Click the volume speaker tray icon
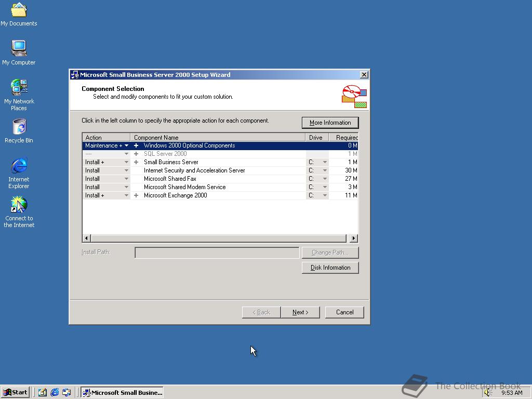This screenshot has width=532, height=399. click(488, 393)
